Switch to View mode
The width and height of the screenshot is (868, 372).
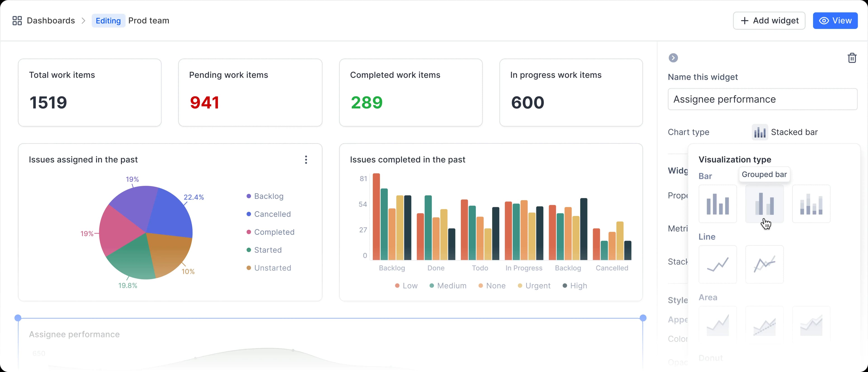click(835, 21)
